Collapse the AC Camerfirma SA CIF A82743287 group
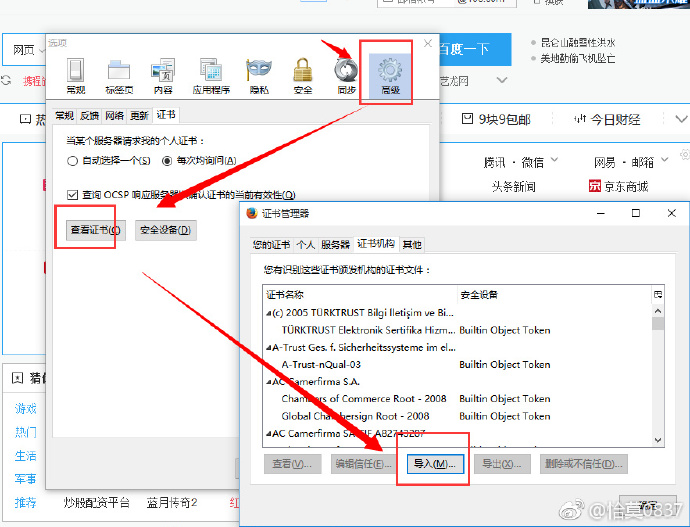This screenshot has width=690, height=527. point(268,434)
